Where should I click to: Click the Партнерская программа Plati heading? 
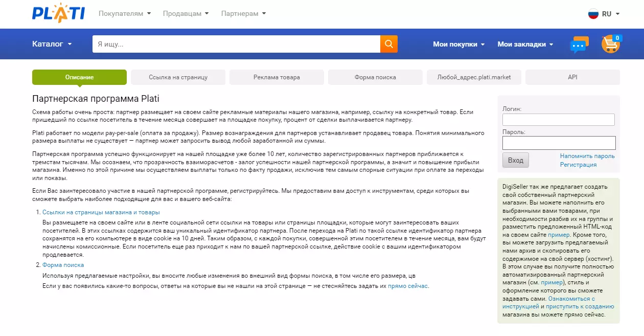point(96,98)
